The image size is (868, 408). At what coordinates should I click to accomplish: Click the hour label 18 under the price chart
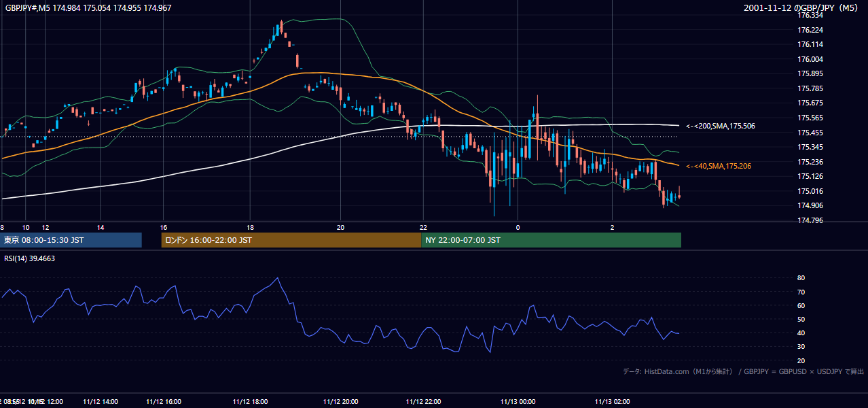point(250,227)
